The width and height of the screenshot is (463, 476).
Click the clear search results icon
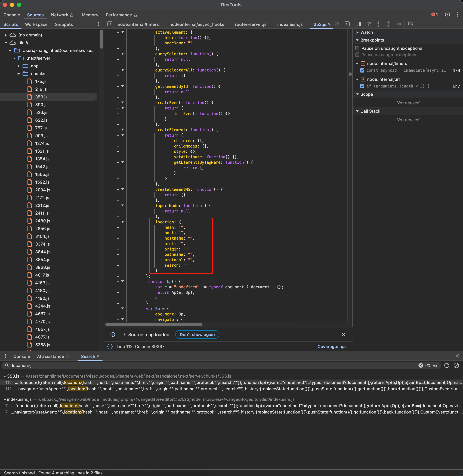[456, 365]
